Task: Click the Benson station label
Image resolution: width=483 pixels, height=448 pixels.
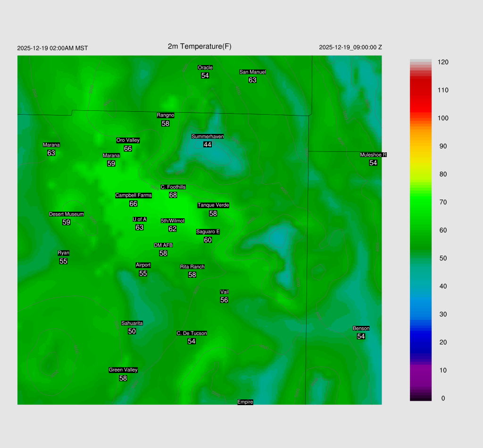Action: pos(361,328)
